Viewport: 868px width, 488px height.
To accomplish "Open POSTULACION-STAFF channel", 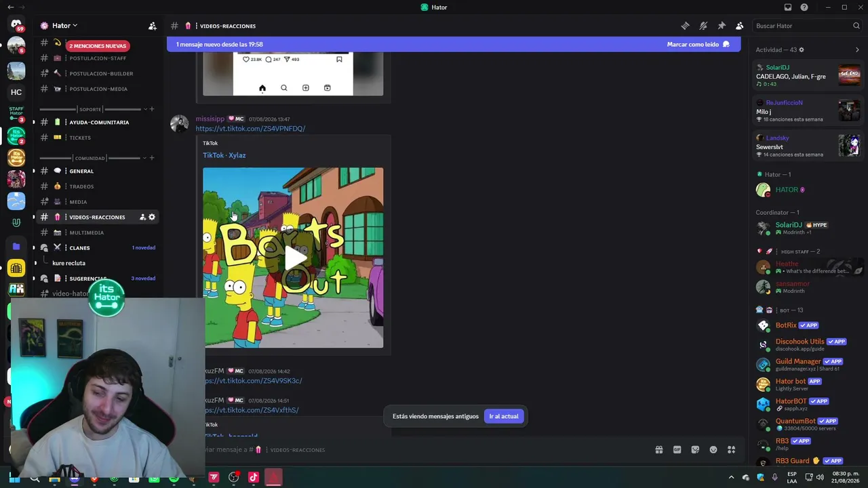I will tap(97, 58).
